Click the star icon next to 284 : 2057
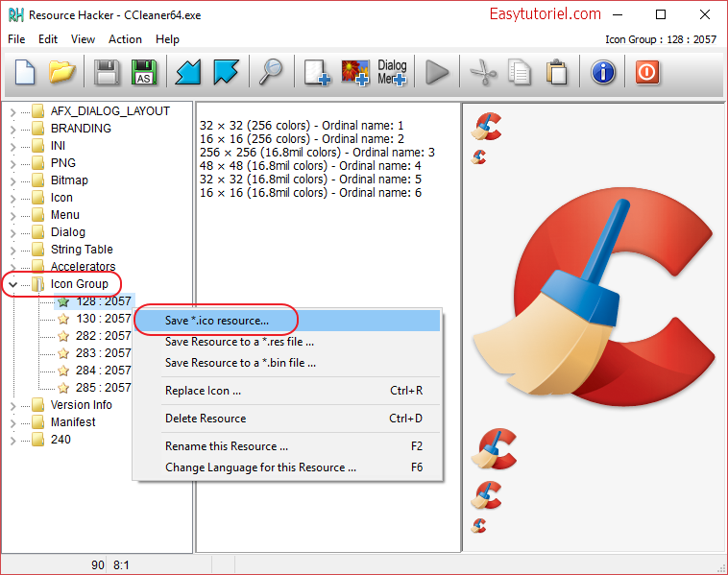 (x=63, y=371)
